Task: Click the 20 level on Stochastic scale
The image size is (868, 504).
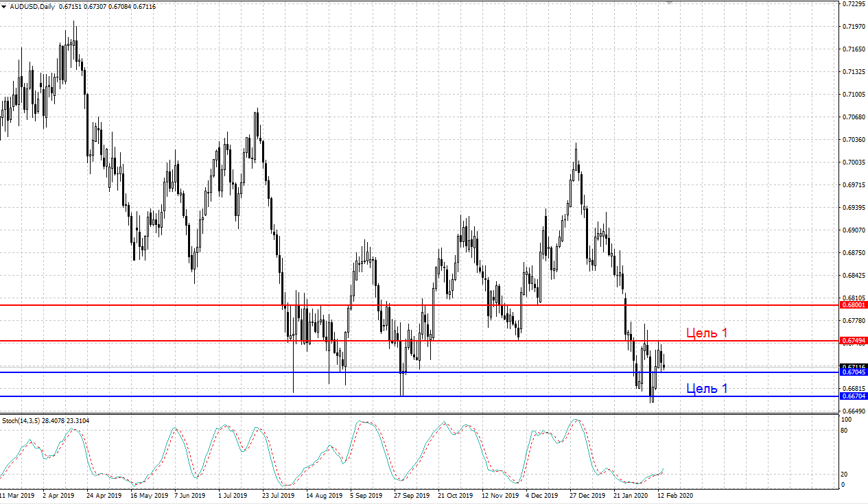Action: click(845, 475)
